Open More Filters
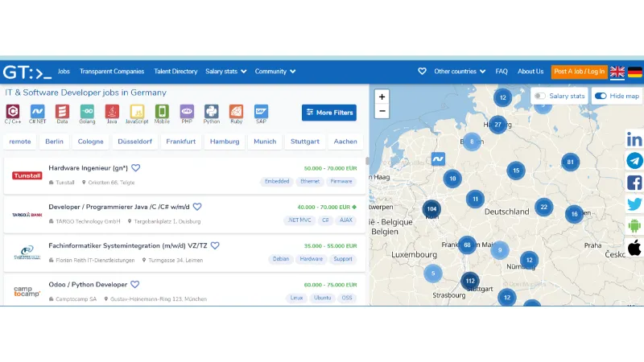Viewport: 644px width, 362px height. (329, 113)
